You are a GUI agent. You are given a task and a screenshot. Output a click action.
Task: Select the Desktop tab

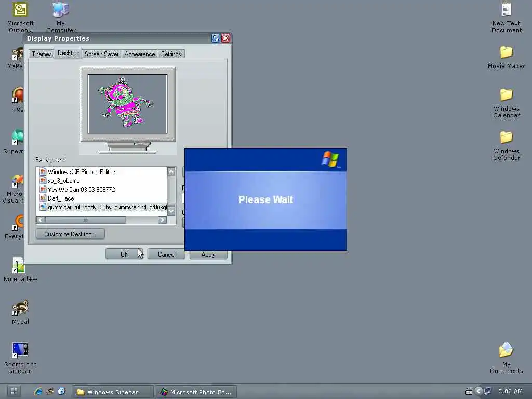[68, 54]
